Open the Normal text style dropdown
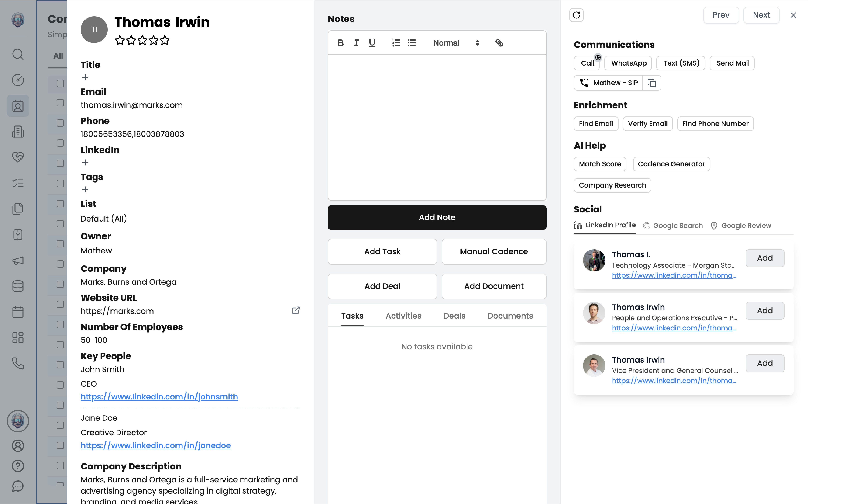Viewport: 843px width, 504px height. click(455, 43)
